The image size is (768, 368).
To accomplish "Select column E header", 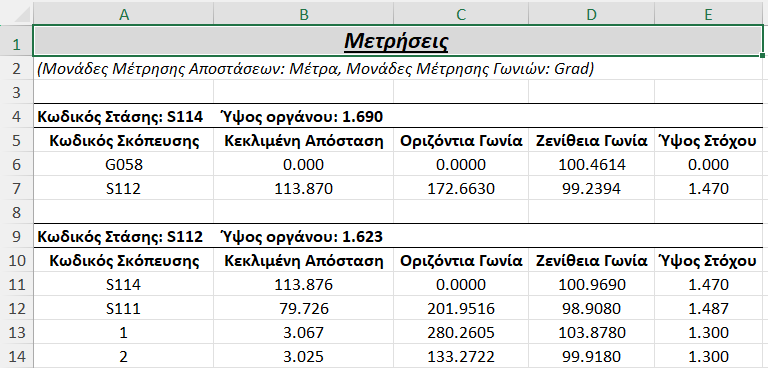I will click(709, 16).
